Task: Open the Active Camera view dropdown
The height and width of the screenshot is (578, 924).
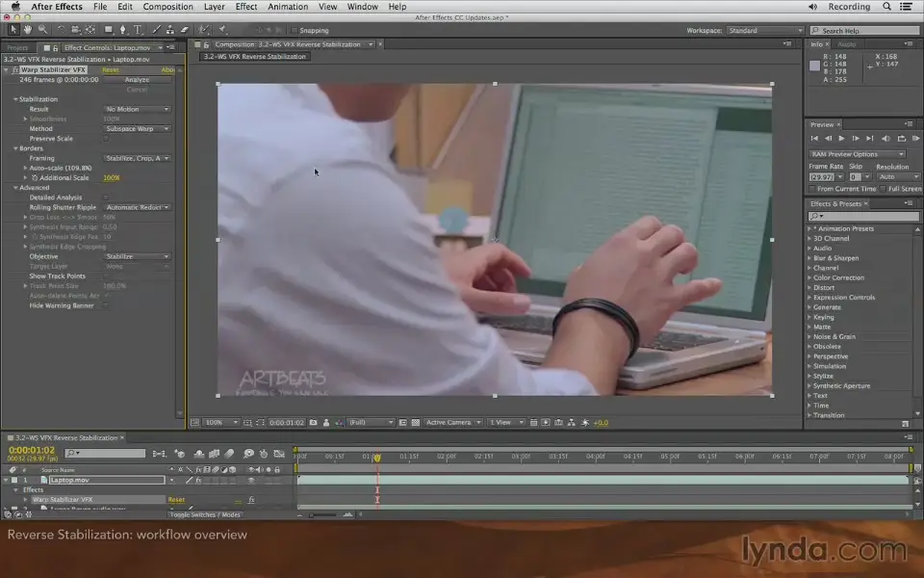Action: click(453, 422)
